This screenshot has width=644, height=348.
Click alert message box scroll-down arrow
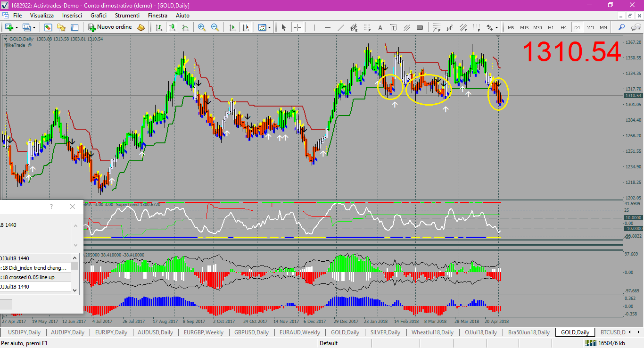[x=75, y=245]
